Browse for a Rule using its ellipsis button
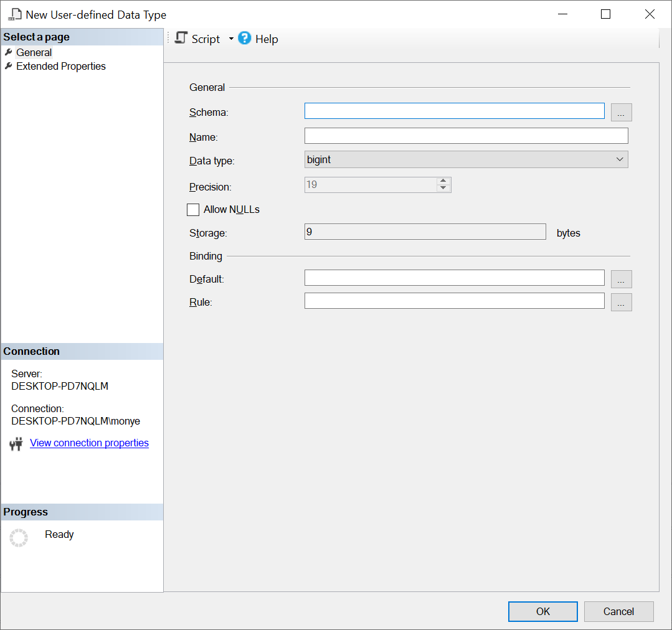 pos(621,303)
